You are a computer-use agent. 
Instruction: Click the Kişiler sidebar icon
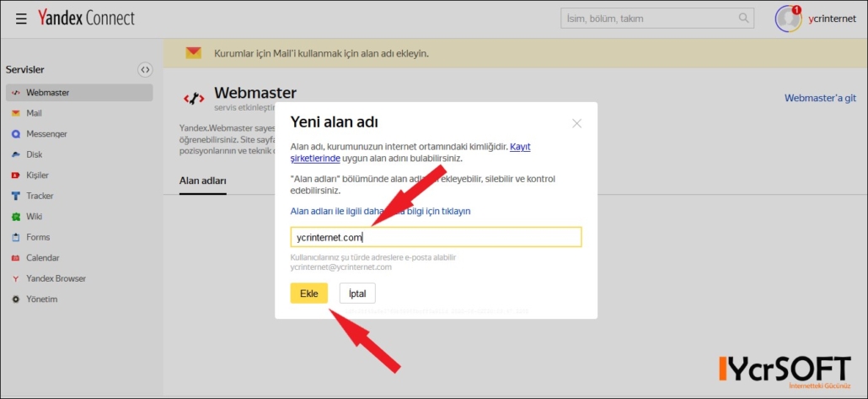click(15, 175)
